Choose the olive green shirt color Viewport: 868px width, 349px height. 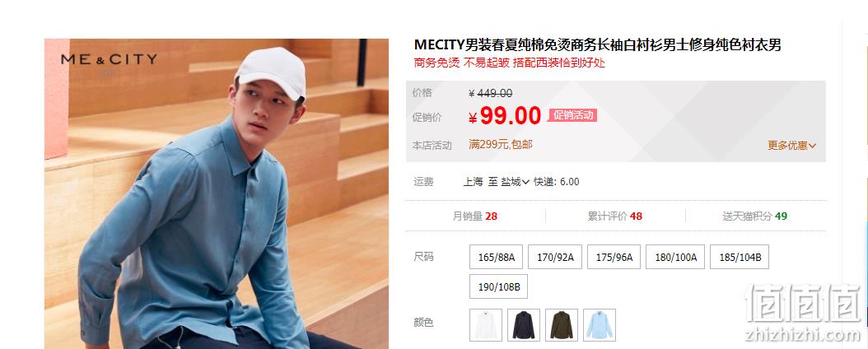coord(562,324)
